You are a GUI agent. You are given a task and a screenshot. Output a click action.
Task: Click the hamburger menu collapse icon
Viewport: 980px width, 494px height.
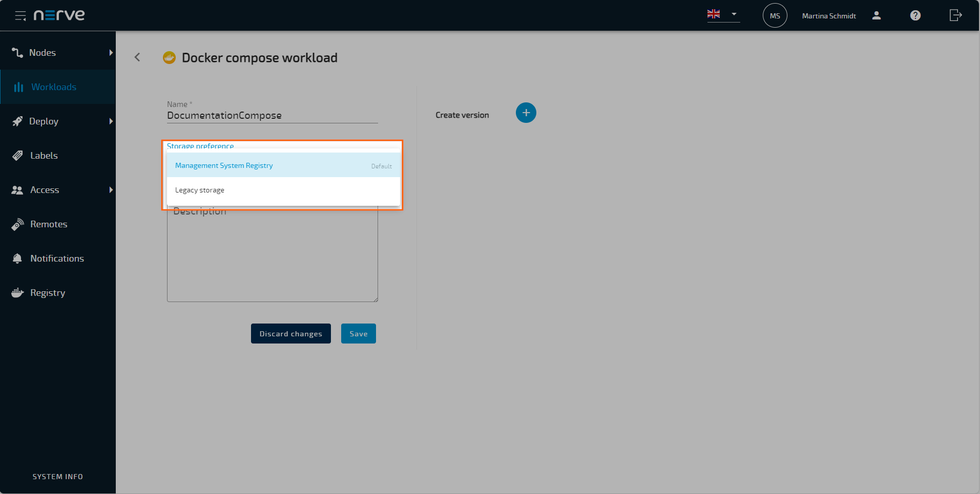click(x=20, y=16)
